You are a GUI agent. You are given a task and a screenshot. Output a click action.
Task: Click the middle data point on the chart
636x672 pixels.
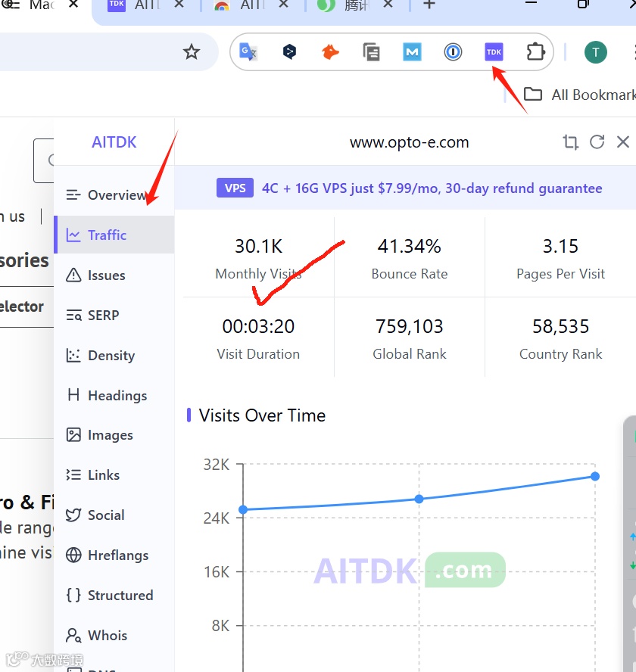[x=419, y=499]
